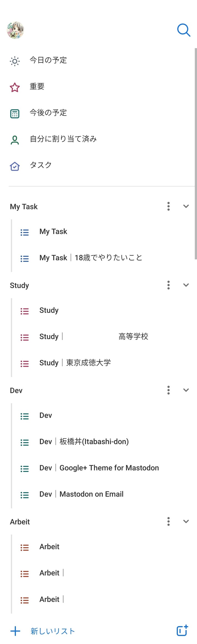Open Dev group three-dot menu
Screen dimensions: 197x644
(168, 390)
